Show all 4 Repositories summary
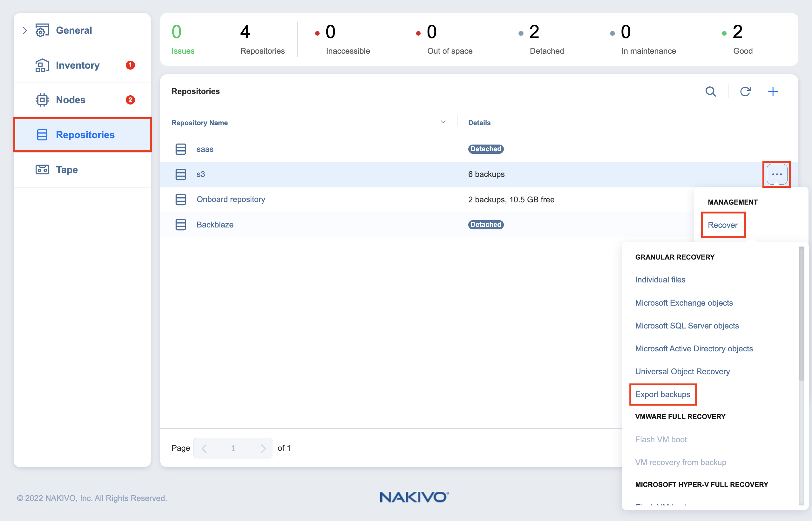This screenshot has width=812, height=521. point(262,39)
